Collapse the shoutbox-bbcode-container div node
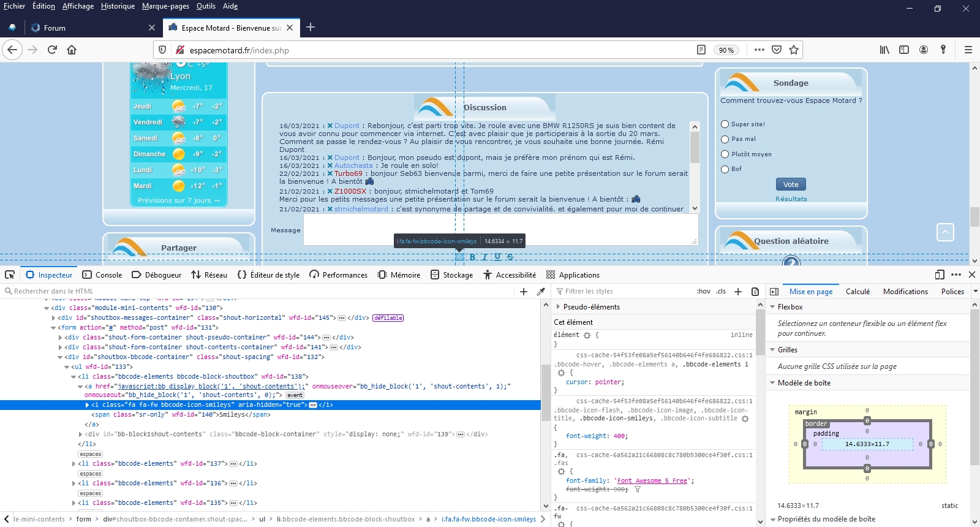The image size is (980, 527). pos(60,357)
